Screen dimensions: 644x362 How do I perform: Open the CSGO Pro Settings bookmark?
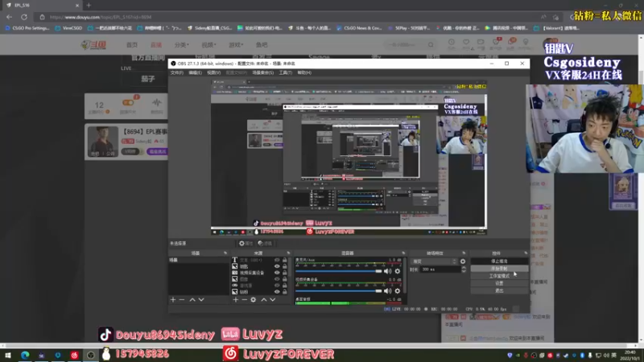[x=27, y=28]
